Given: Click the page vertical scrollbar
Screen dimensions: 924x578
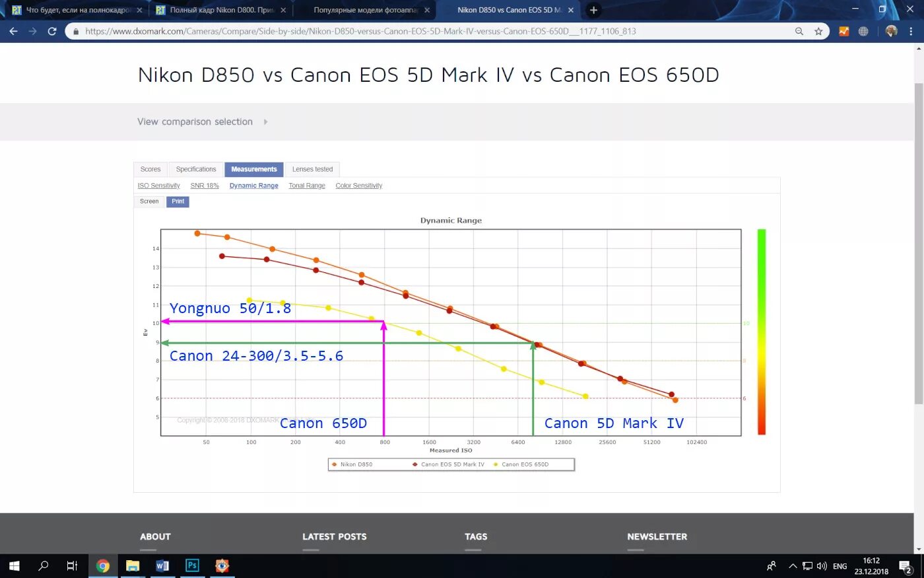Looking at the screenshot, I should (918, 244).
